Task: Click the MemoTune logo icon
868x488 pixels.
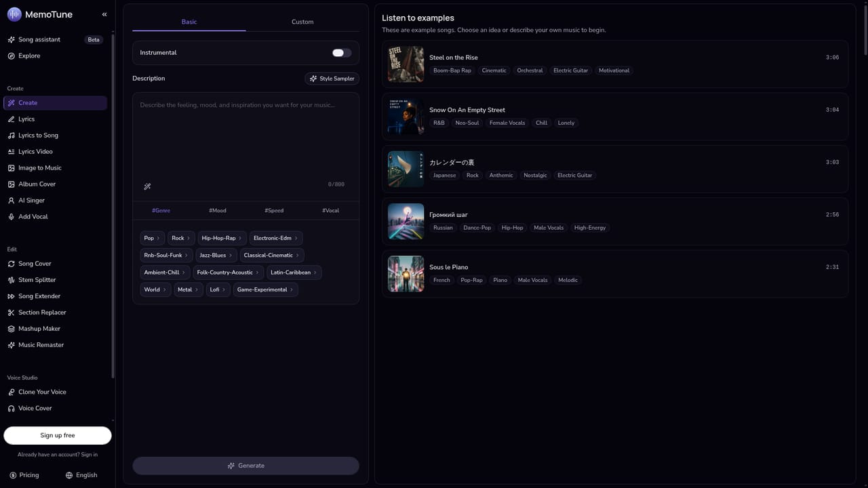Action: tap(14, 14)
